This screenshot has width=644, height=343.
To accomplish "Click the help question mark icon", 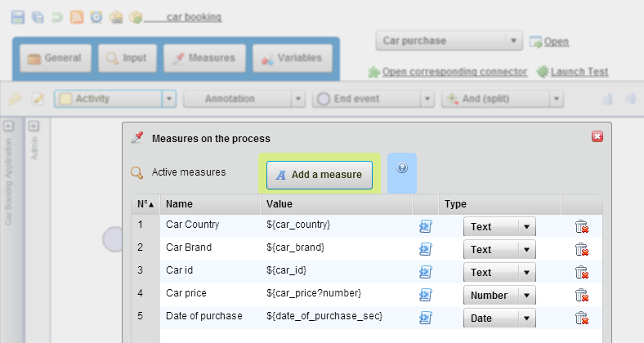I will [x=401, y=168].
